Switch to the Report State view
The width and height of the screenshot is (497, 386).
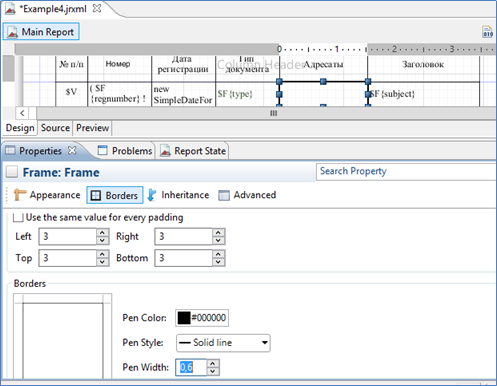click(x=193, y=151)
